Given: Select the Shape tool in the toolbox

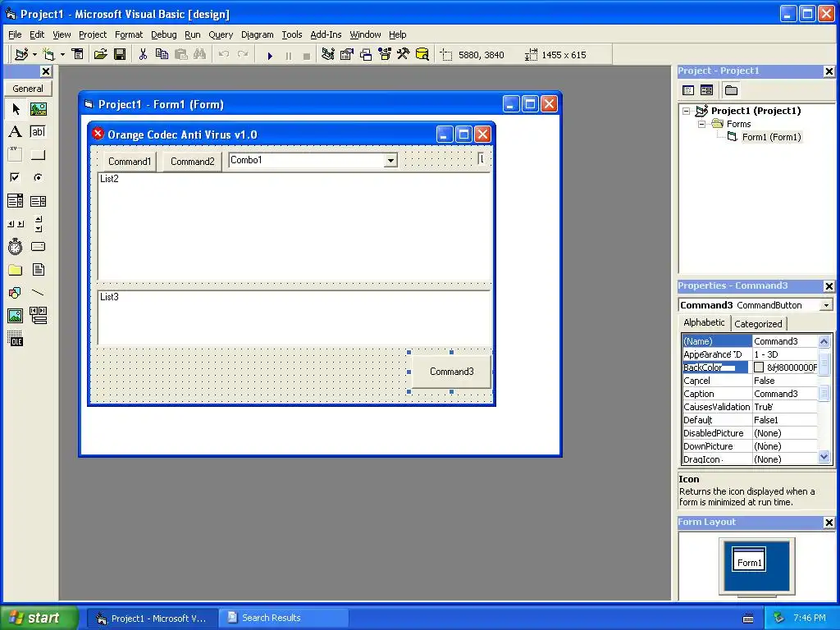Looking at the screenshot, I should tap(16, 293).
